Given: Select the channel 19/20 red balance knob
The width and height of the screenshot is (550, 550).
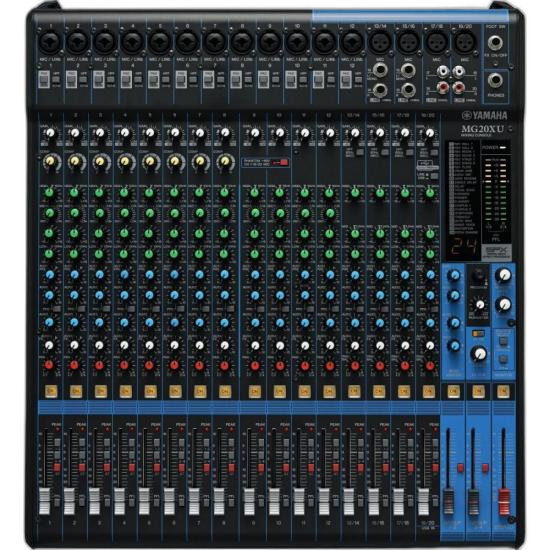Looking at the screenshot, I should pos(430,365).
